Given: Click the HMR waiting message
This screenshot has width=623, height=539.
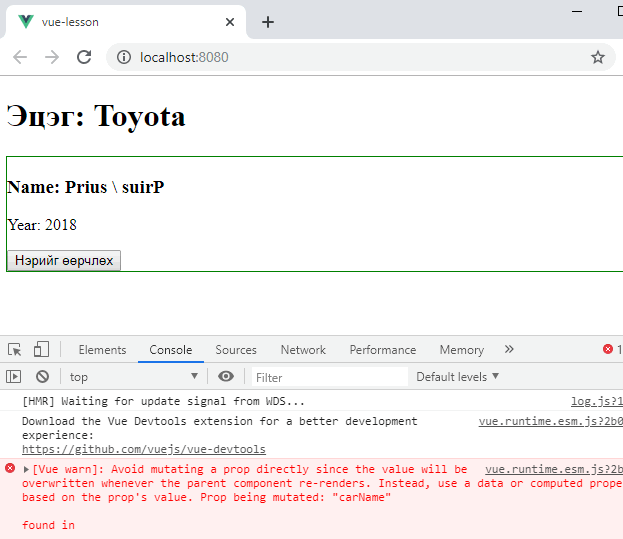Looking at the screenshot, I should coord(163,401).
